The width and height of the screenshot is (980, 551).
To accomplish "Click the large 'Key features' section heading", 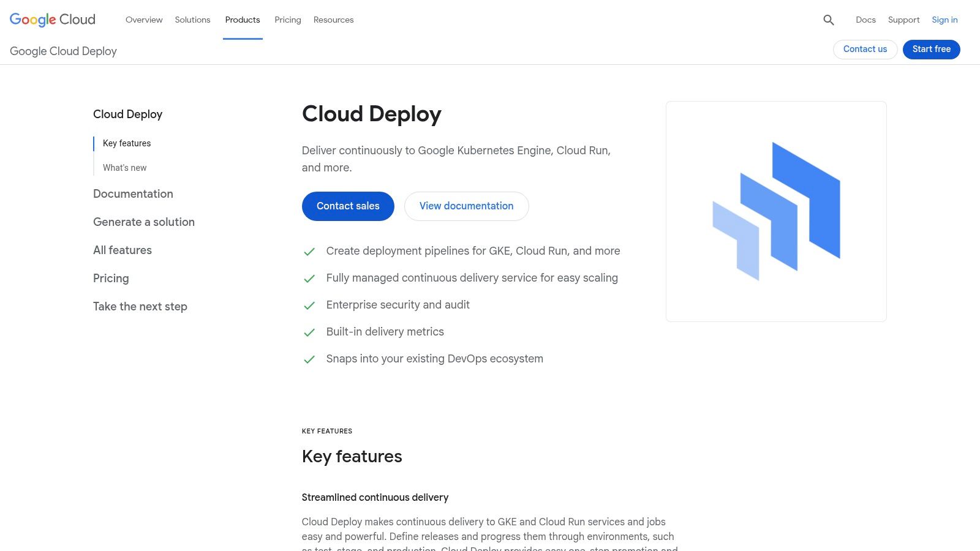I will [x=352, y=457].
